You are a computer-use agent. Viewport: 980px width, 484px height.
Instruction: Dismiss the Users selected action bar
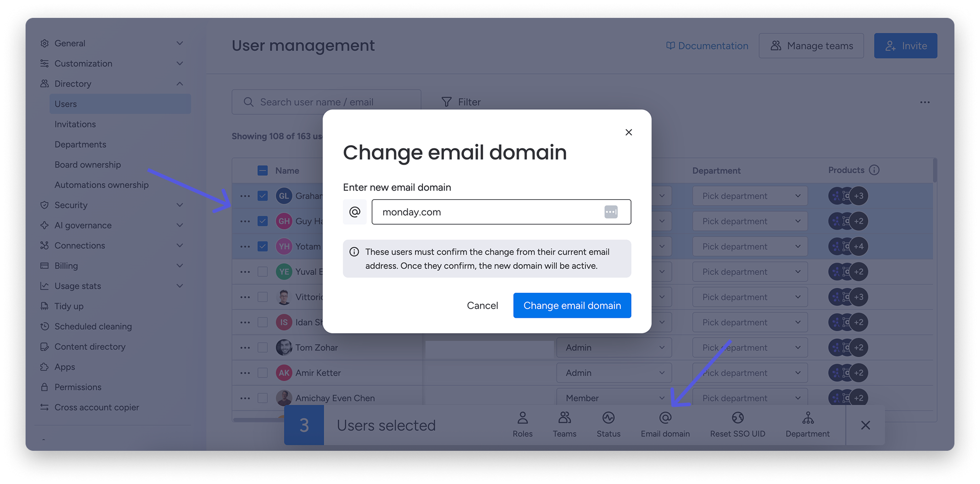click(865, 425)
